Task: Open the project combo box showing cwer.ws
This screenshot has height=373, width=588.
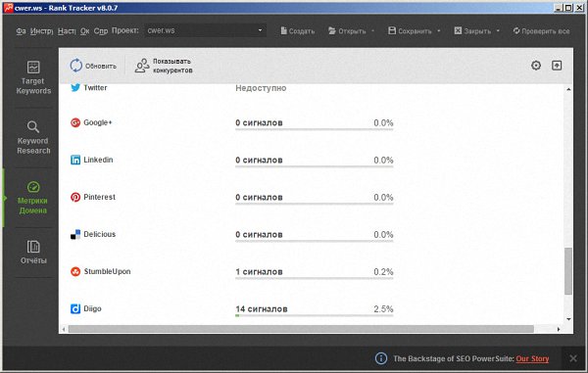Action: (x=205, y=30)
